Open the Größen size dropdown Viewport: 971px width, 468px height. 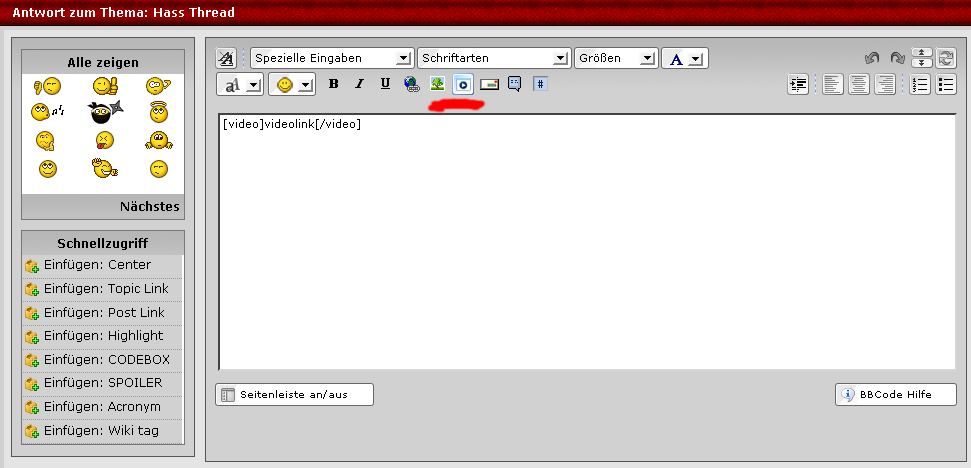click(616, 58)
